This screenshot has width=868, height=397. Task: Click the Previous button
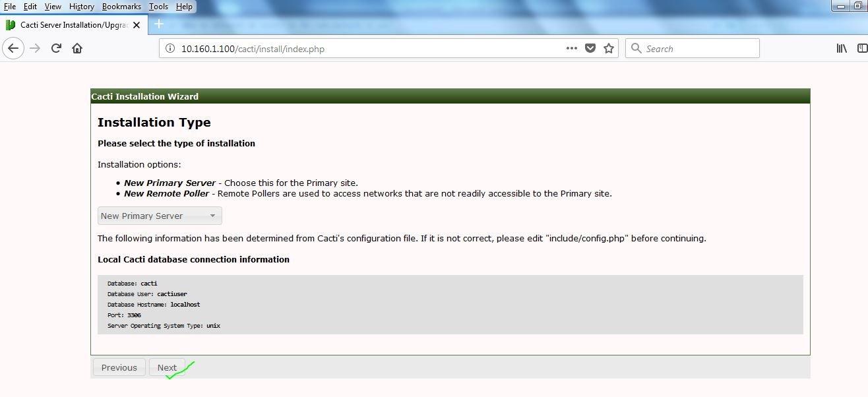[x=119, y=367]
